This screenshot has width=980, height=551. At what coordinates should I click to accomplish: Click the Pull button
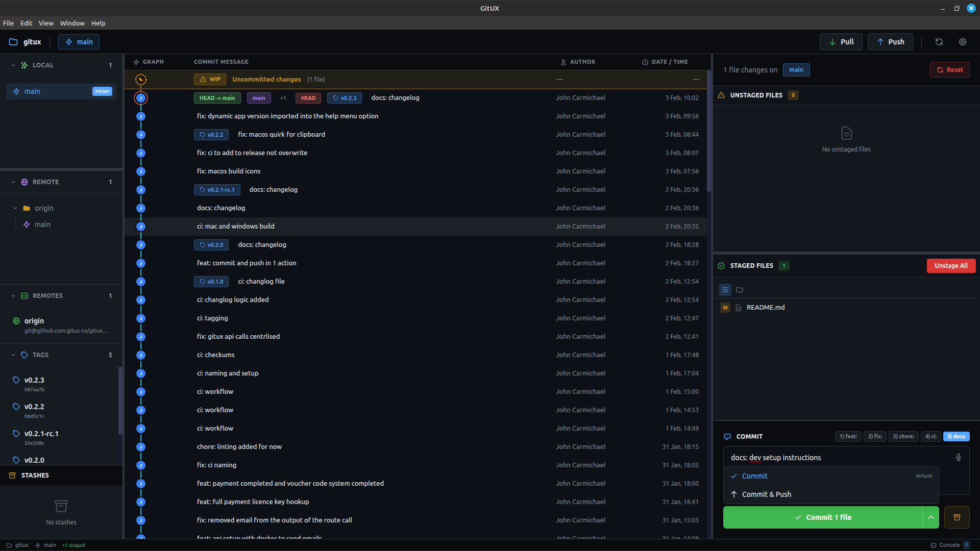click(841, 41)
